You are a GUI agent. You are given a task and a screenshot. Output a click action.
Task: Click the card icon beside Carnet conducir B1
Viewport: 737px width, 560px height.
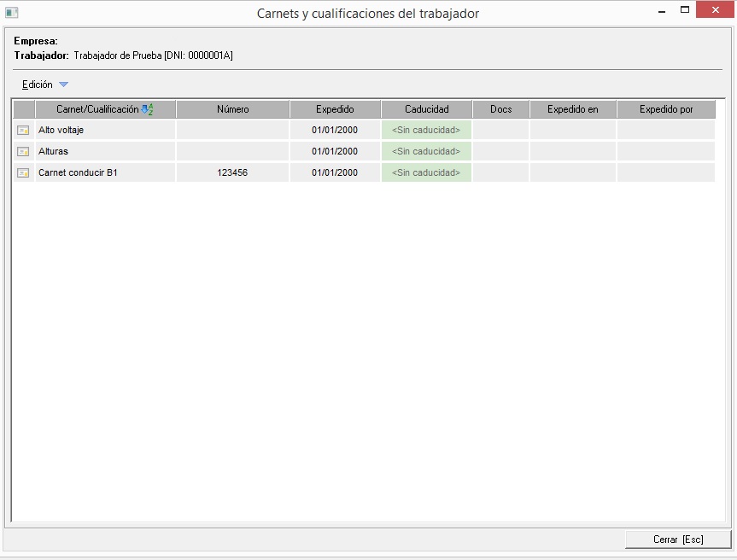[x=23, y=172]
